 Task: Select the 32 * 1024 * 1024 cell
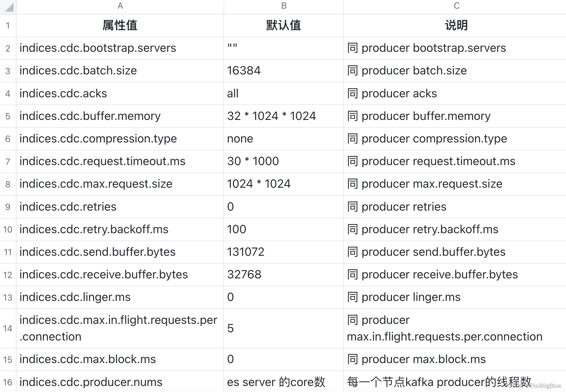click(271, 116)
